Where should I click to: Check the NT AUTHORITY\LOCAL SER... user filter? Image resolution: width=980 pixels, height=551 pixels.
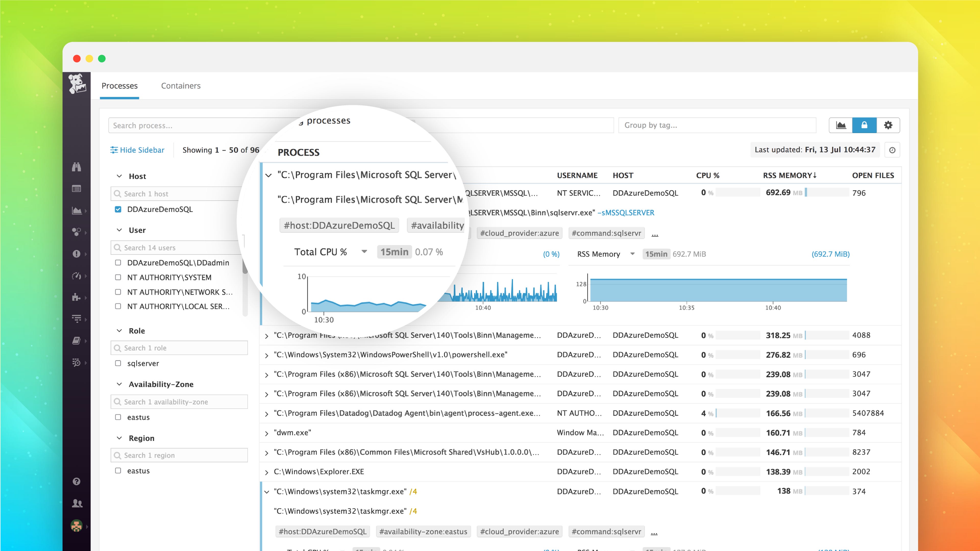[x=118, y=306]
